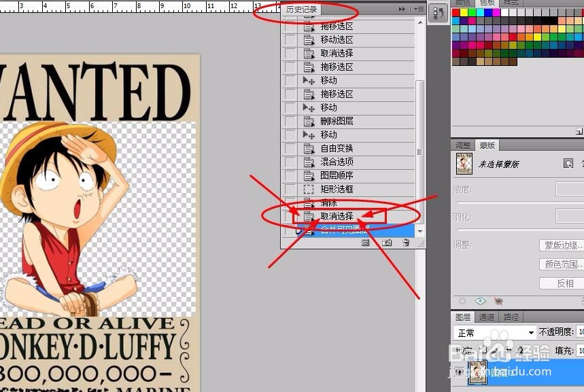Lock image pixels brush icon
Image resolution: width=584 pixels, height=392 pixels.
tap(495, 350)
